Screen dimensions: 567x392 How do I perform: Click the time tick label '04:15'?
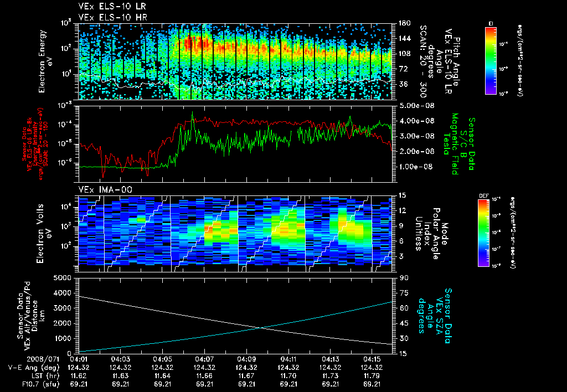coord(372,359)
